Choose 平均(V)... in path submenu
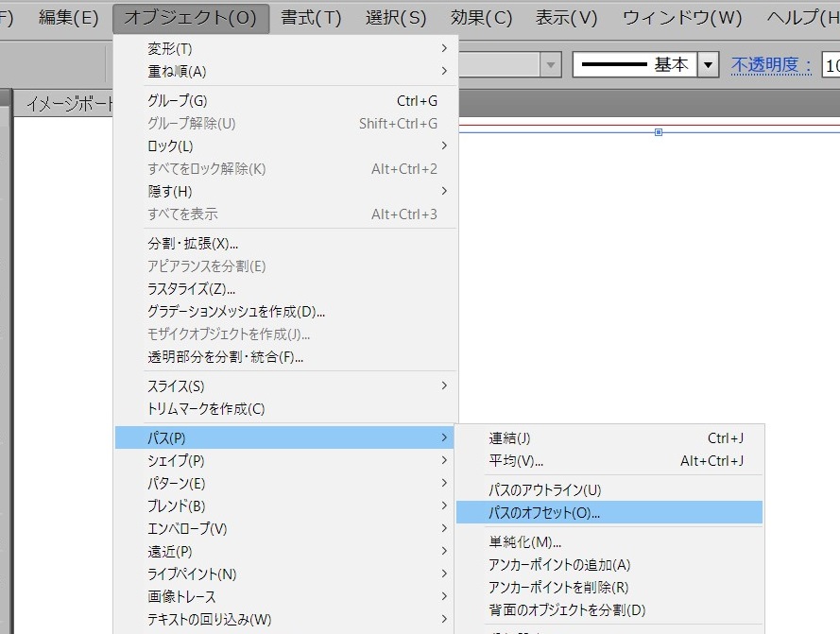This screenshot has height=634, width=840. point(609,461)
